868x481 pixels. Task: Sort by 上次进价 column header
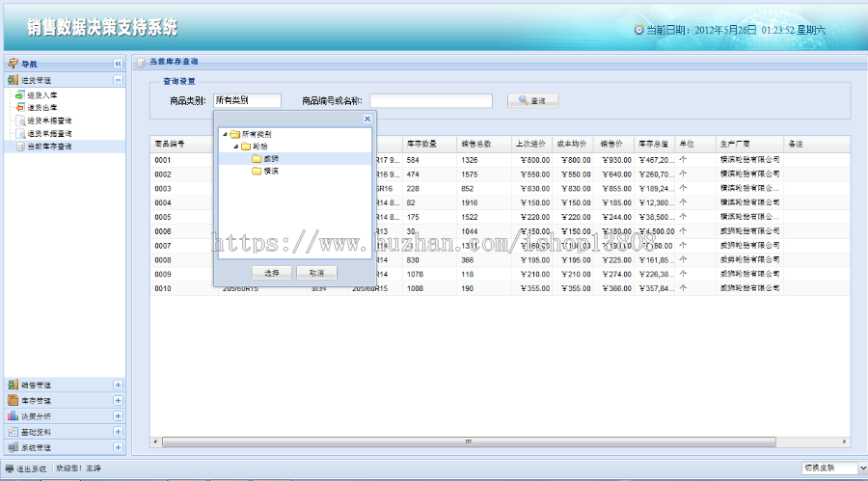[531, 144]
